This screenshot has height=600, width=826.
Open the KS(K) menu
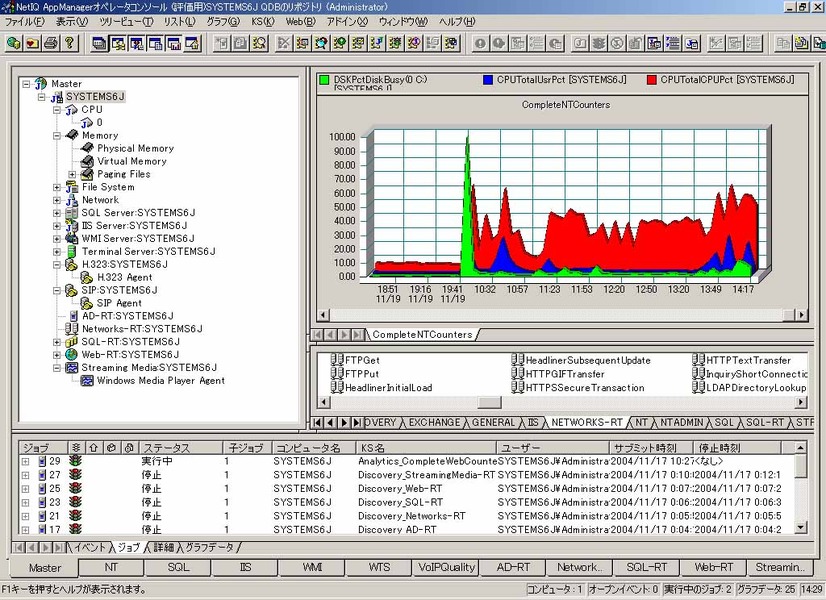(263, 22)
